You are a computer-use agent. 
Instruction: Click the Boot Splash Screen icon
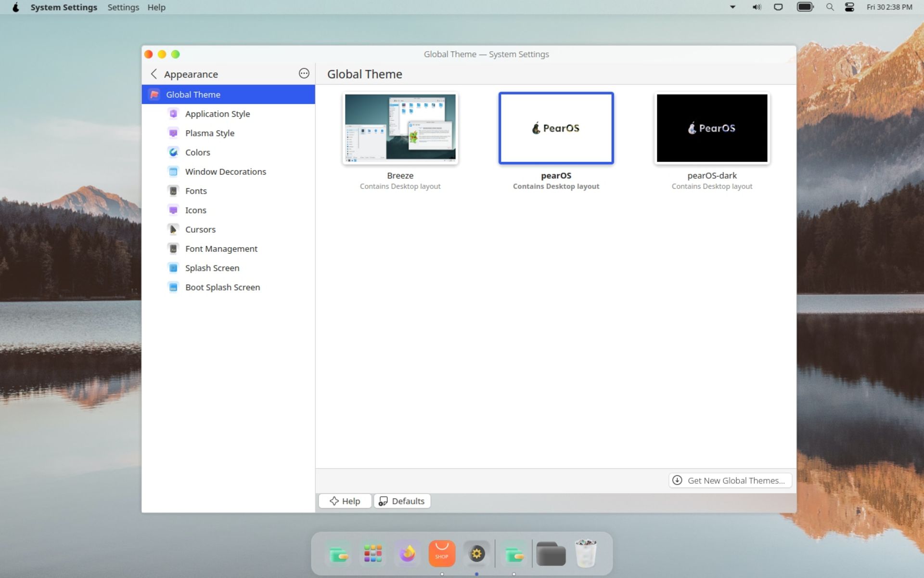coord(173,287)
